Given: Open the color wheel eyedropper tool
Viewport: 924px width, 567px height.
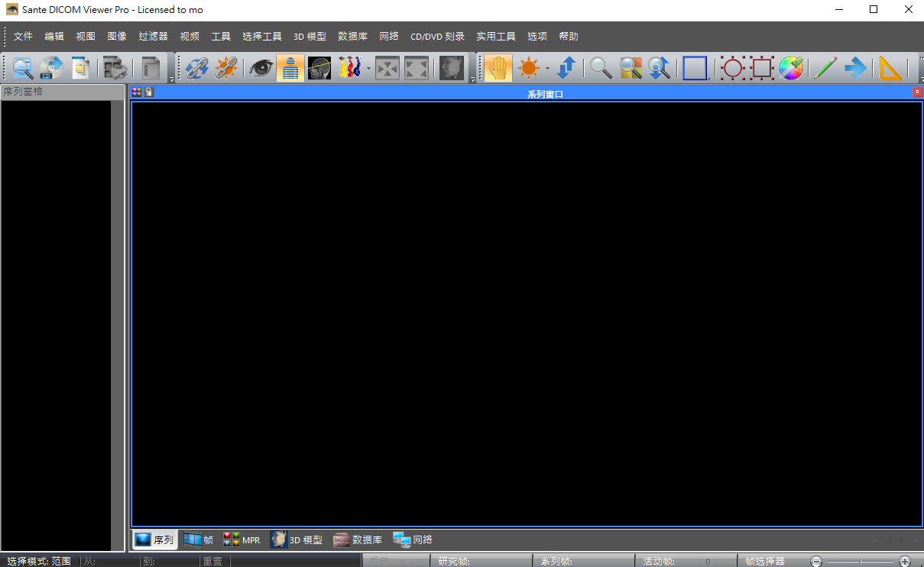Looking at the screenshot, I should [791, 68].
